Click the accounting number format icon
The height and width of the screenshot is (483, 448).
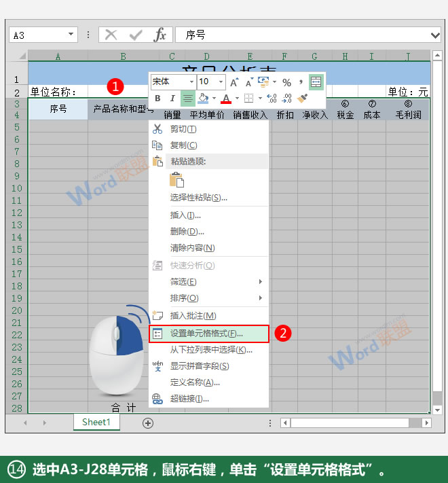pos(263,82)
